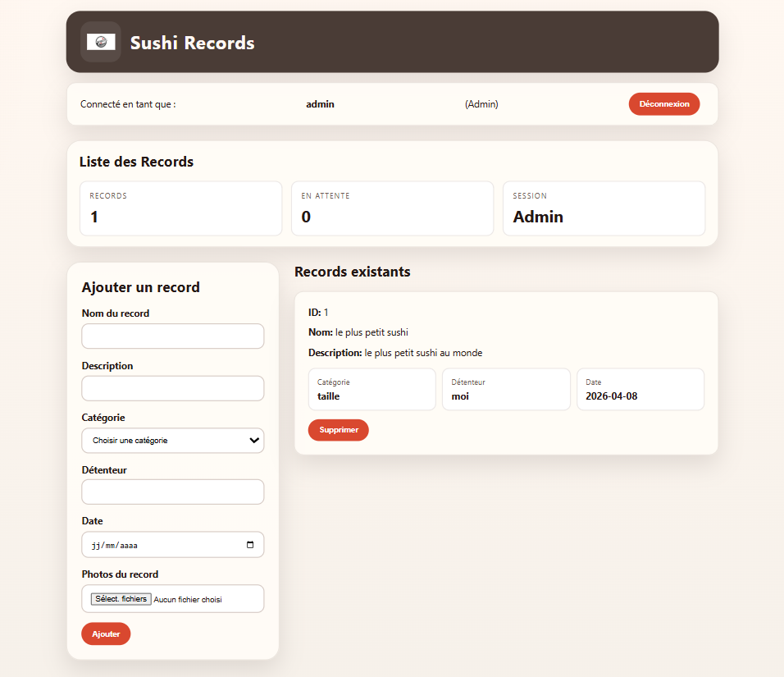Focus the Détenteur input field
The height and width of the screenshot is (677, 784).
tap(172, 492)
